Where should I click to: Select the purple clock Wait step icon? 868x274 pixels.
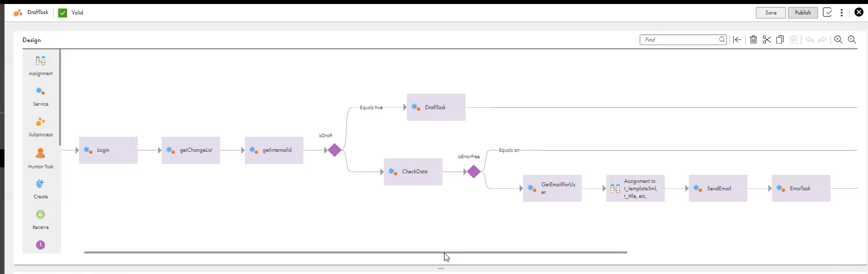tap(41, 245)
